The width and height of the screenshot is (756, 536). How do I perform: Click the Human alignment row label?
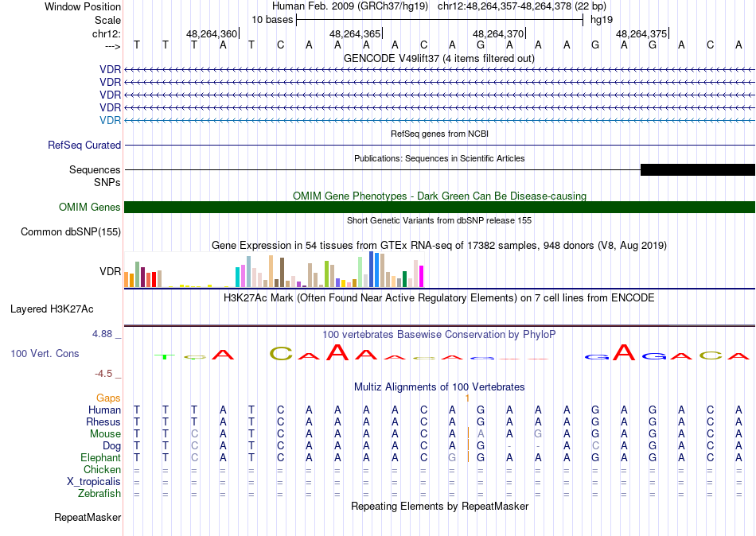(104, 410)
